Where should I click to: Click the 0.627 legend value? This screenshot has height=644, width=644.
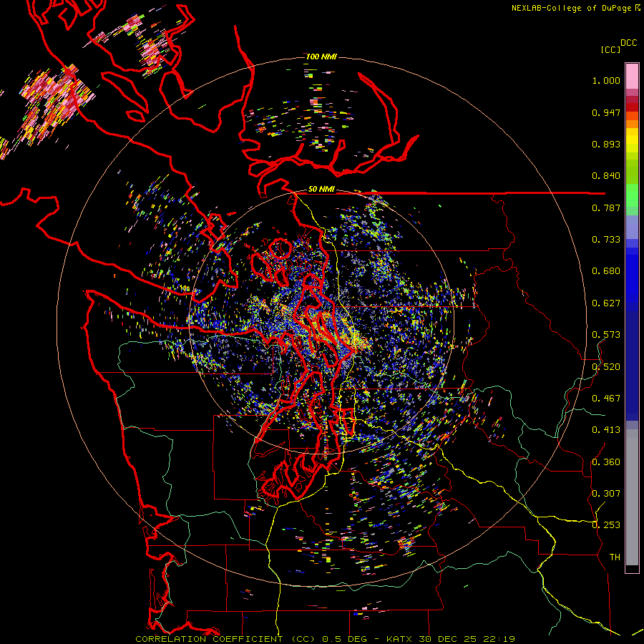pos(606,303)
